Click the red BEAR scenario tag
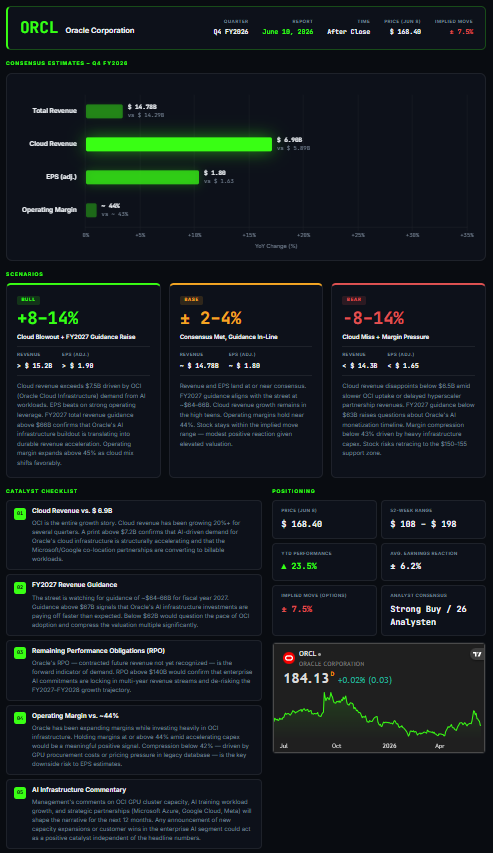The height and width of the screenshot is (853, 493). pos(353,300)
